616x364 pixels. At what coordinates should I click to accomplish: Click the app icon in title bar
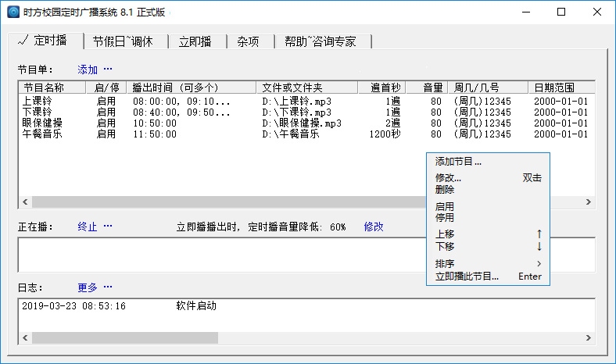pos(14,13)
